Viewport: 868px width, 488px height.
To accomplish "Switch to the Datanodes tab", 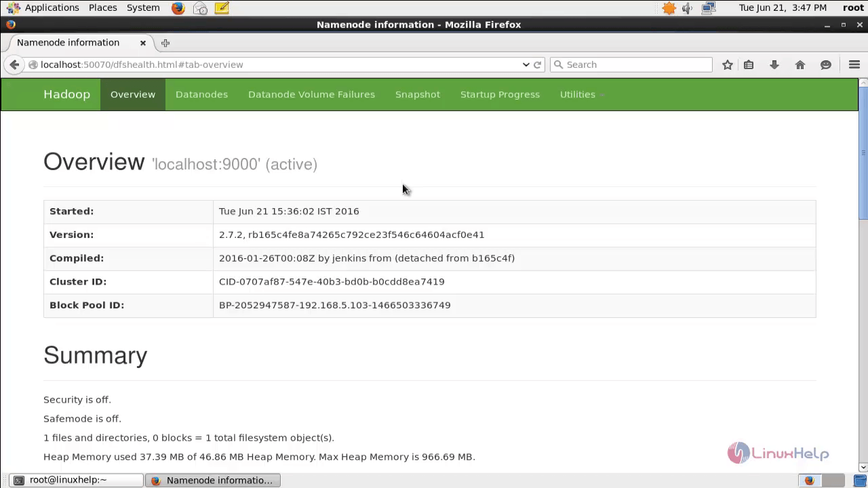I will click(x=201, y=94).
